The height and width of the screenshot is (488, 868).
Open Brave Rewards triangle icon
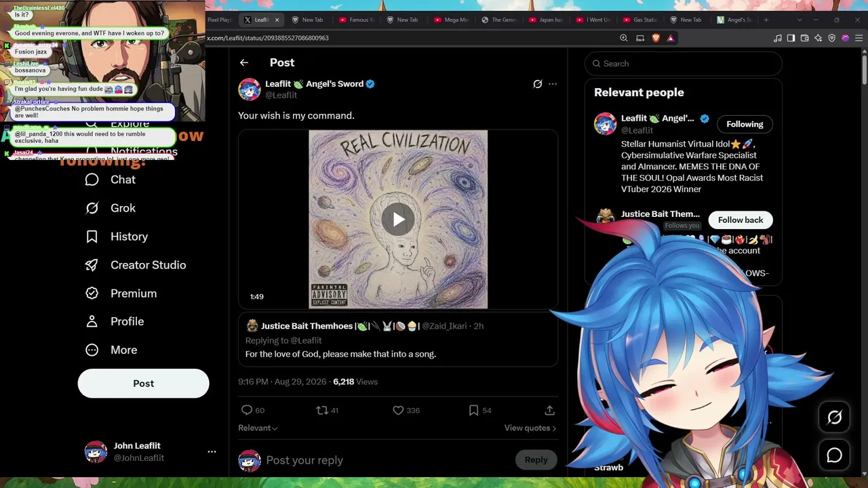(x=671, y=38)
